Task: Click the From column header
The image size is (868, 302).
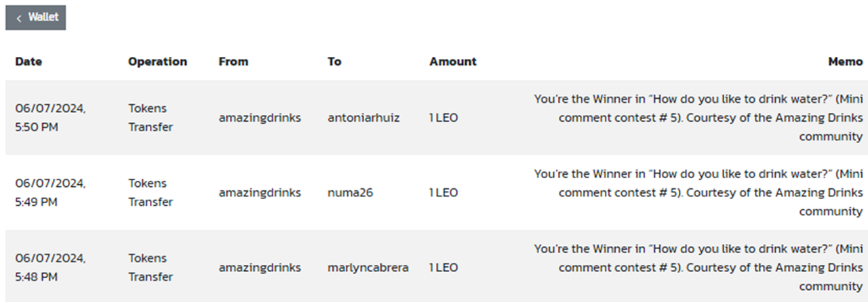Action: pos(233,61)
